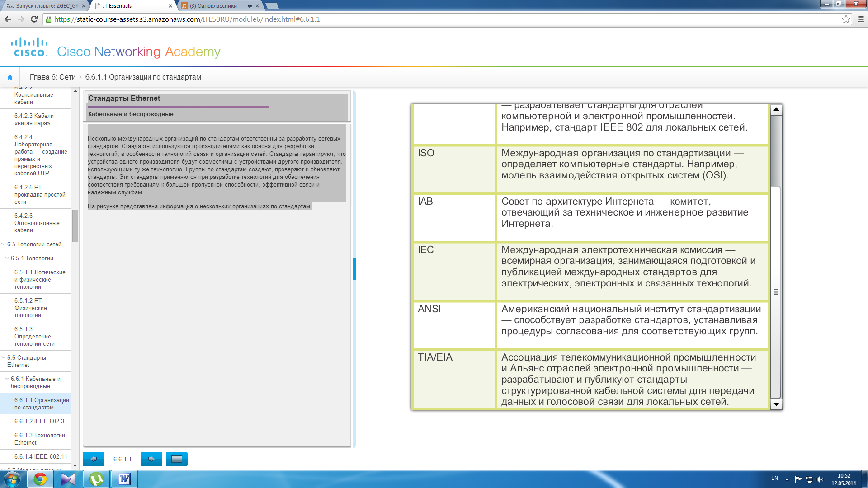This screenshot has height=488, width=868.
Task: Click the table vertical scrollbar thumb
Action: [776, 292]
